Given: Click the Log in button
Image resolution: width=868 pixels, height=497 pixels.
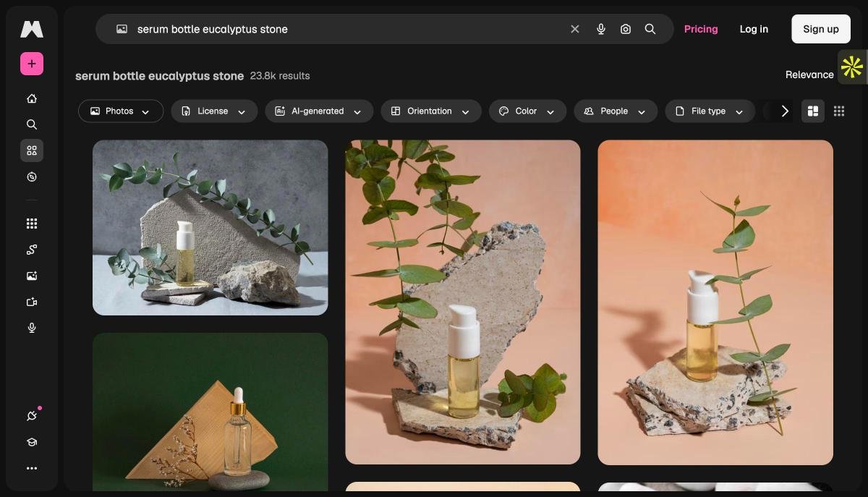Looking at the screenshot, I should tap(754, 29).
